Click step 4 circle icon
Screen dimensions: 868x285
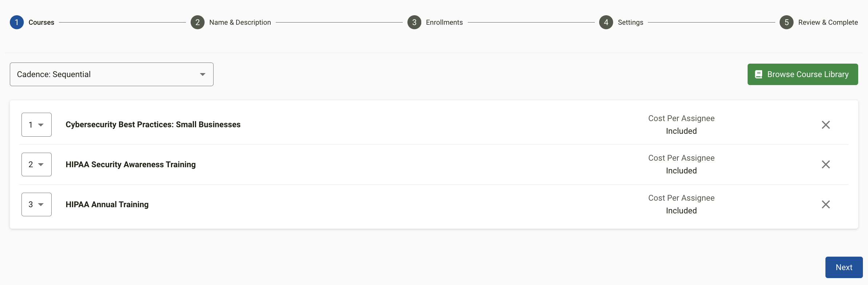606,23
